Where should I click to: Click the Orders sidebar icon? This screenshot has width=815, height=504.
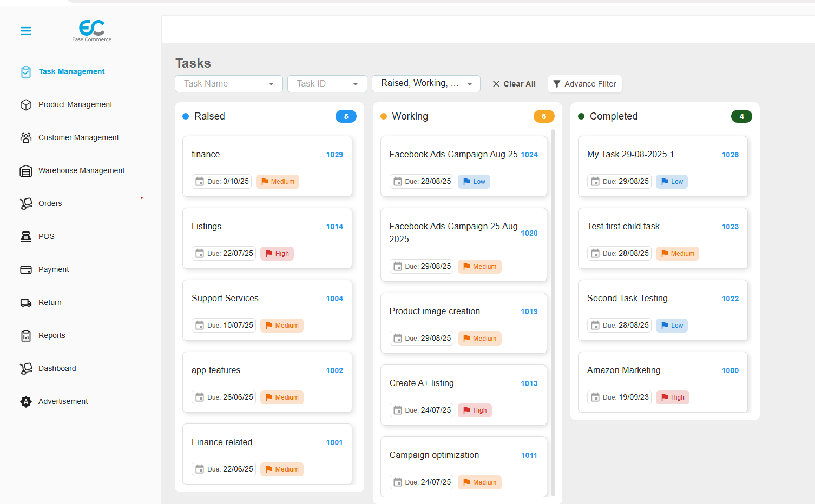click(26, 203)
